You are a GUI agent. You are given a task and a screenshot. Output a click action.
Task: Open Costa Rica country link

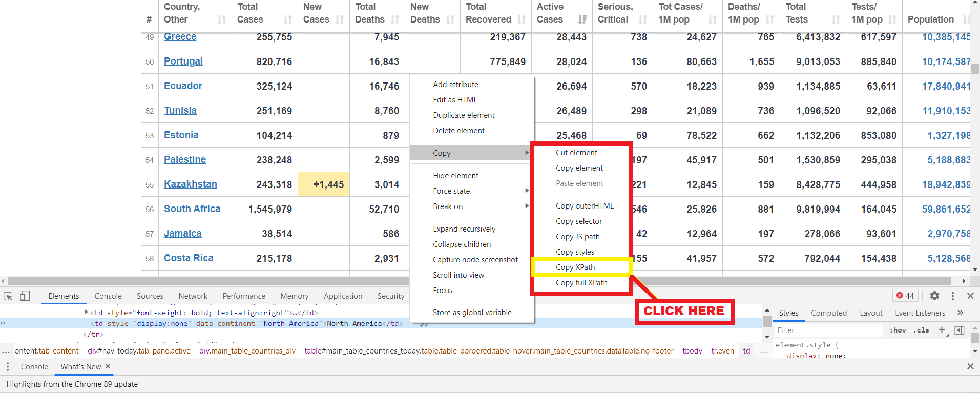(189, 258)
